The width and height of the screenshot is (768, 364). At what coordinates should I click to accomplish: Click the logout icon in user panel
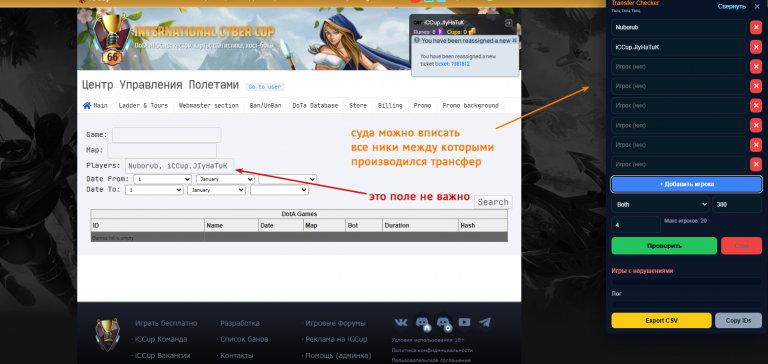pyautogui.click(x=508, y=23)
